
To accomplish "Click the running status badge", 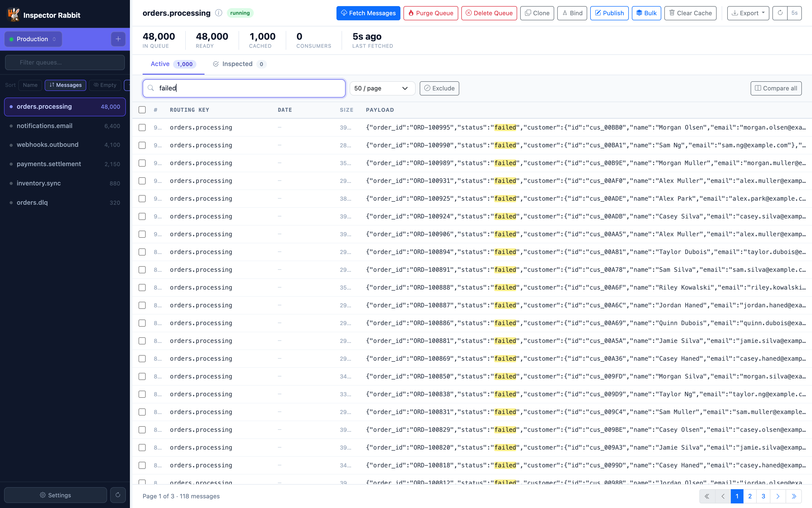I will (x=240, y=13).
